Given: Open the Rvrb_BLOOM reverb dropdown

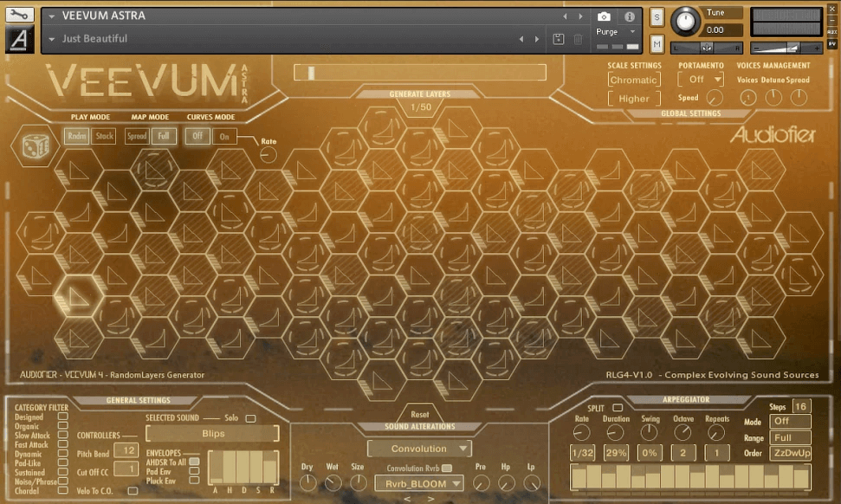Looking at the screenshot, I should pos(419,483).
